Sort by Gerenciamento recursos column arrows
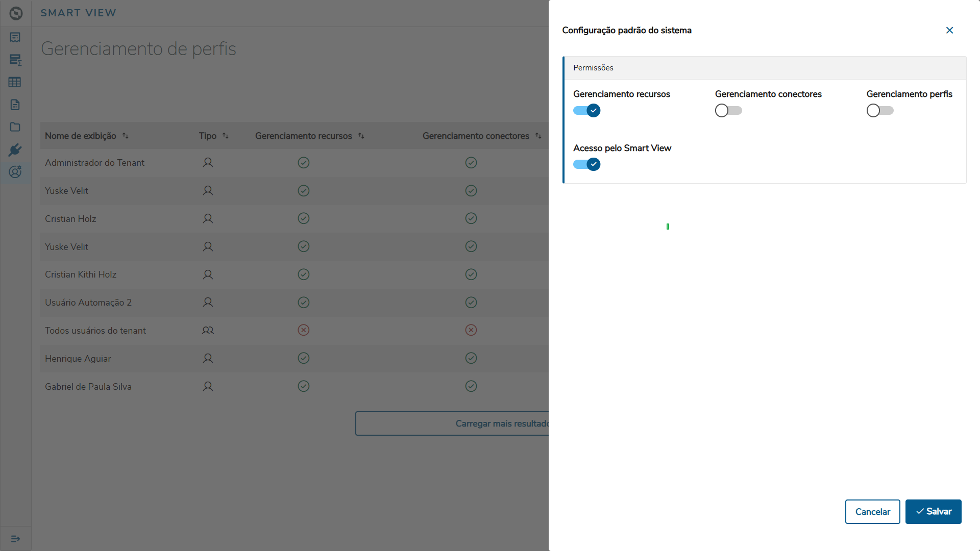The width and height of the screenshot is (980, 551). (x=361, y=136)
